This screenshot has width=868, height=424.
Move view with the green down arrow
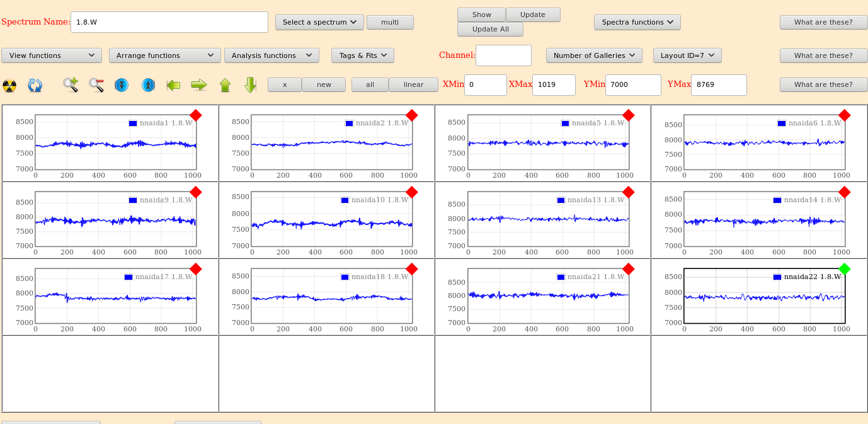coord(250,85)
